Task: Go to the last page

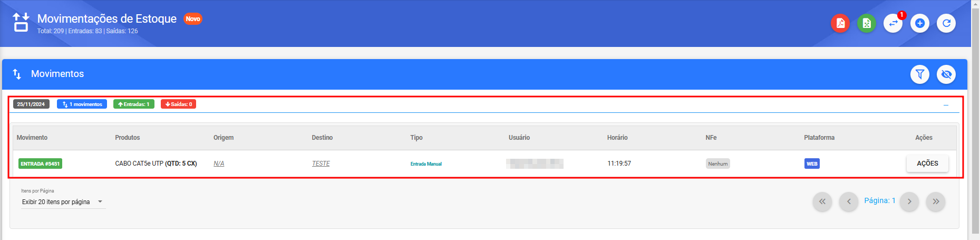Action: click(x=936, y=201)
